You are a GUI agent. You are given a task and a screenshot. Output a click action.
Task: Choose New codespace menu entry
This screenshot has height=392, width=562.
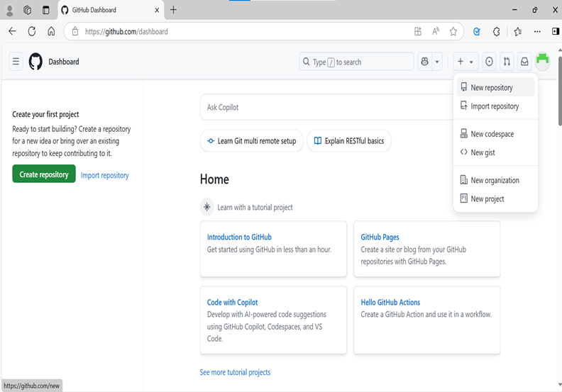click(495, 134)
